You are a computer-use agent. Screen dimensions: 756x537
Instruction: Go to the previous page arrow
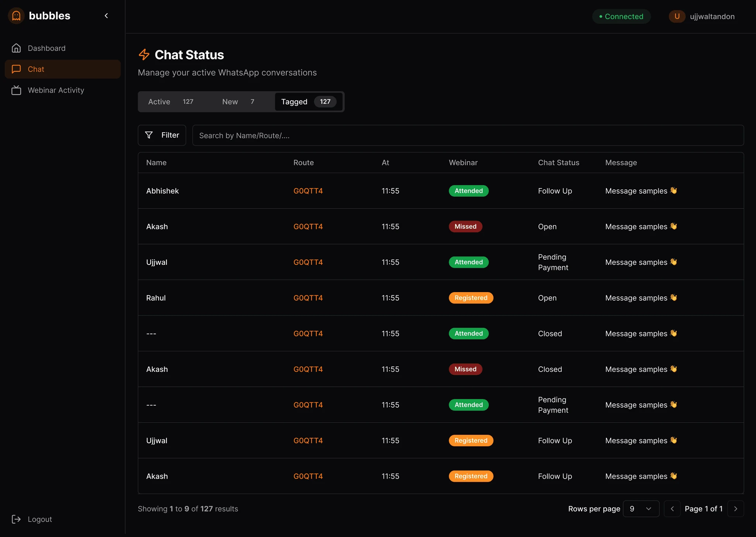pos(672,509)
